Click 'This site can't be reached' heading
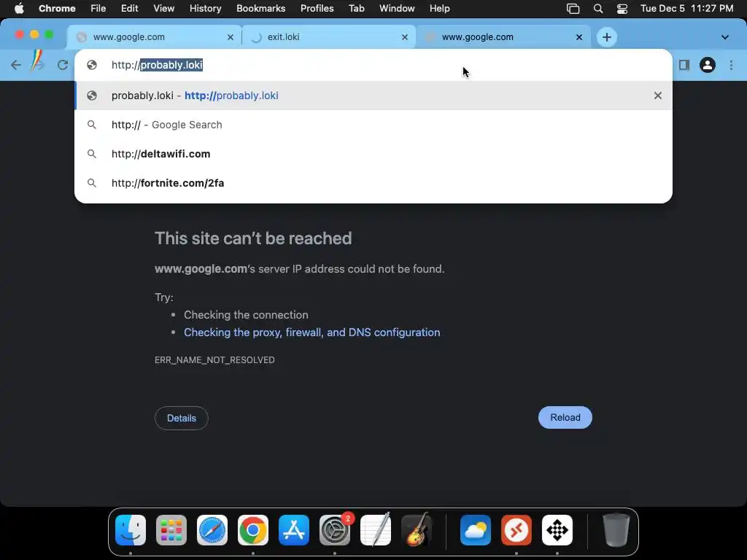Screen dimensions: 747x560 tap(253, 238)
